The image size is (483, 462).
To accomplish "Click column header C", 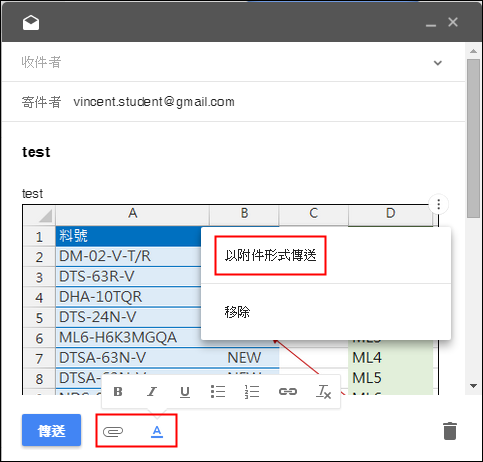I will [314, 213].
